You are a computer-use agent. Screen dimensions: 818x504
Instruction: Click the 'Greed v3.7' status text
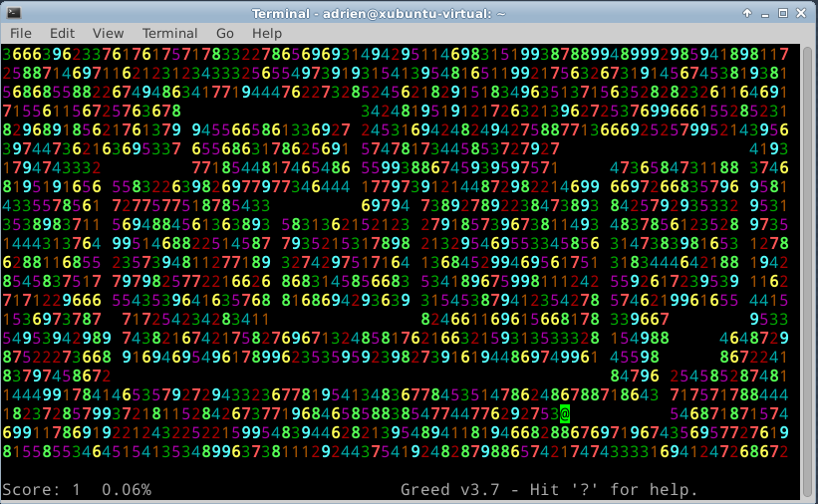(x=449, y=489)
